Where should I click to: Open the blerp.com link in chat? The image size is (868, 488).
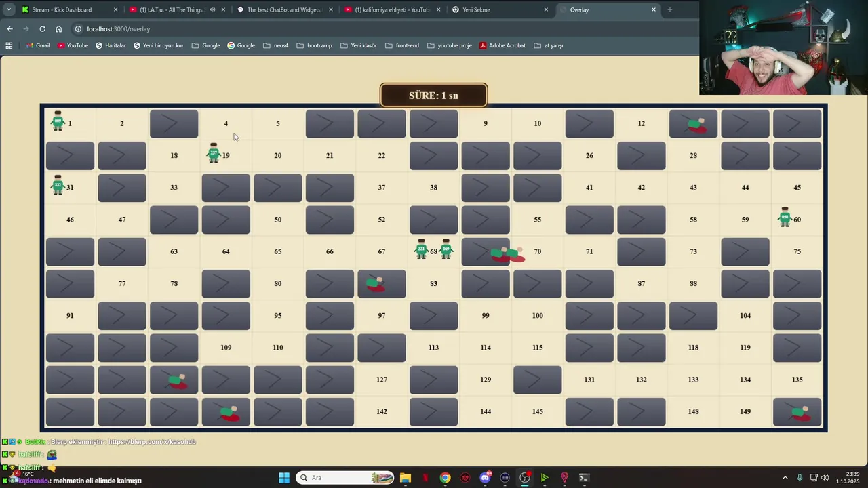[152, 442]
